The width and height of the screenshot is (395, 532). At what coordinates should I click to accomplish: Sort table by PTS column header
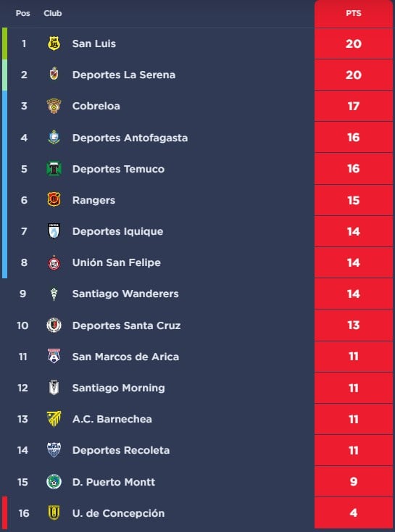click(x=354, y=13)
